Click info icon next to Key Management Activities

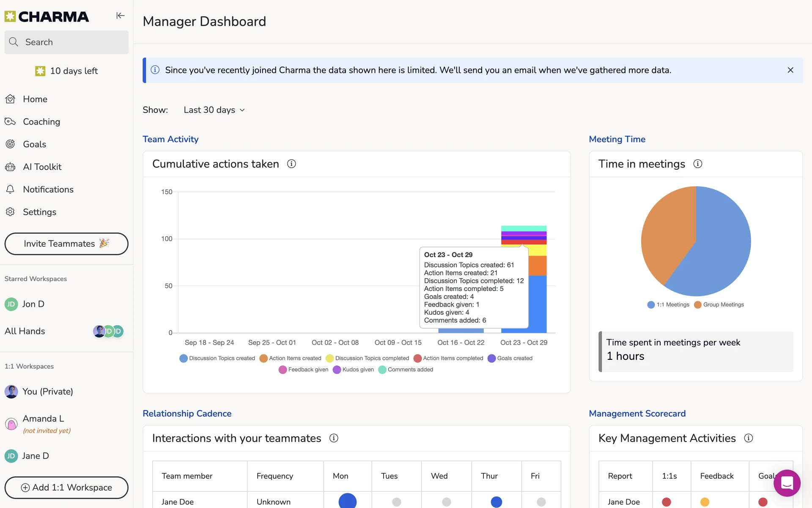[x=749, y=438]
